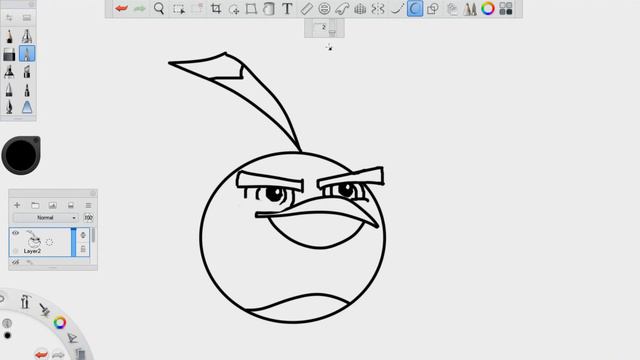Open lagoon edit tools icon

coord(72,338)
